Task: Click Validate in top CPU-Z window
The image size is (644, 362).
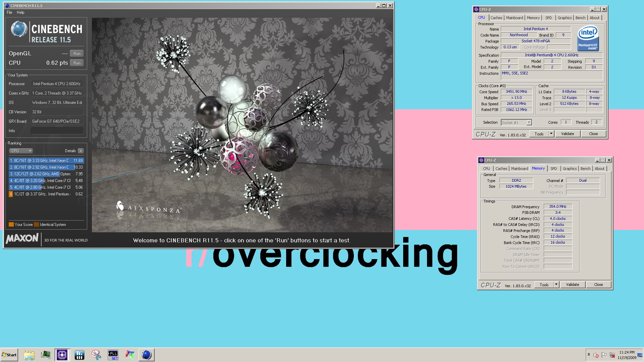Action: click(568, 134)
